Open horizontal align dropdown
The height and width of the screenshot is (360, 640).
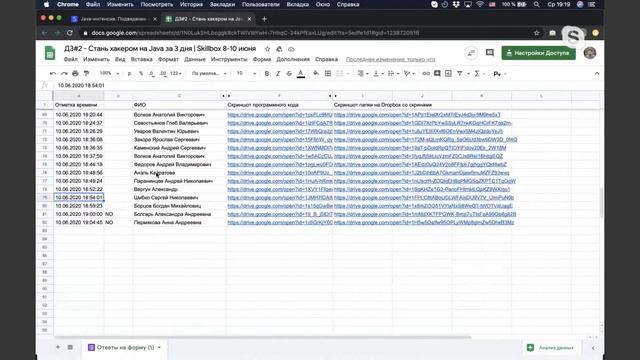[x=362, y=73]
